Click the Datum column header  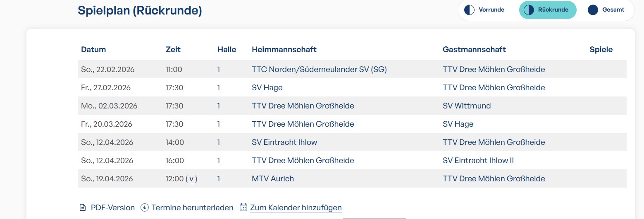(x=93, y=50)
